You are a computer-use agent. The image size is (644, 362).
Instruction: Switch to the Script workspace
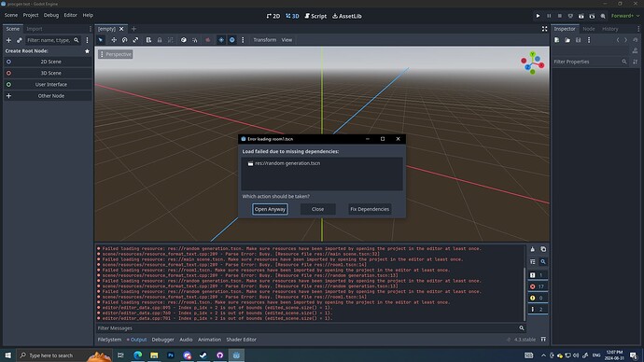click(x=315, y=16)
